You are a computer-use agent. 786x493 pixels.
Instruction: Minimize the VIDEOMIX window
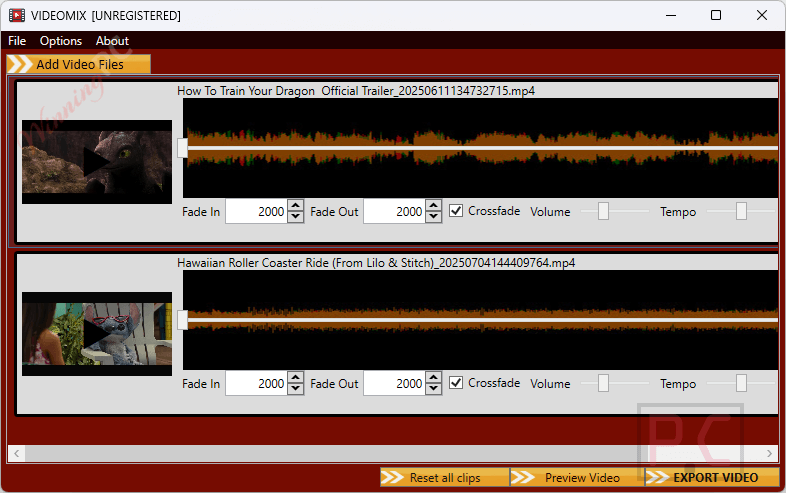pyautogui.click(x=671, y=15)
